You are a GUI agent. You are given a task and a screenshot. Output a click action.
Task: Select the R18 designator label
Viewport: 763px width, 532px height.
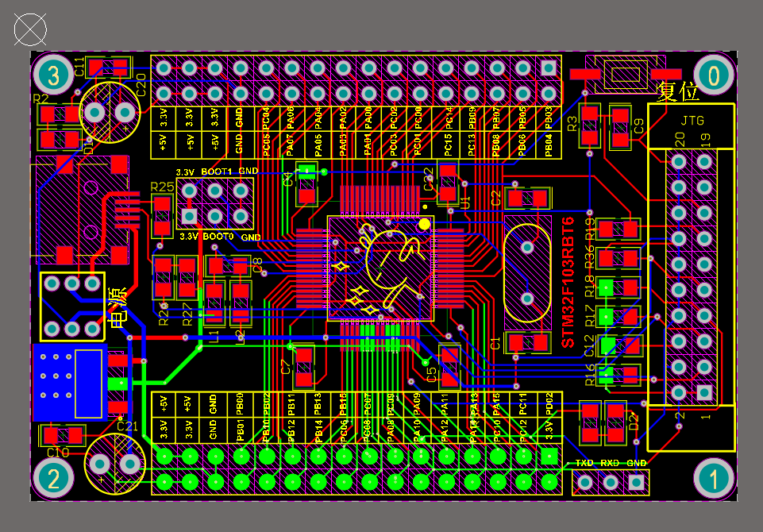[x=589, y=286]
